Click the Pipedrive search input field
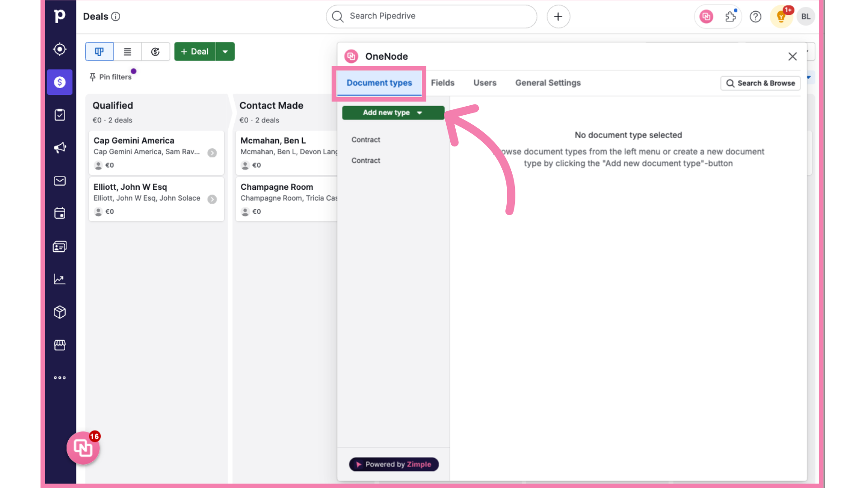Viewport: 868px width, 488px height. click(432, 16)
